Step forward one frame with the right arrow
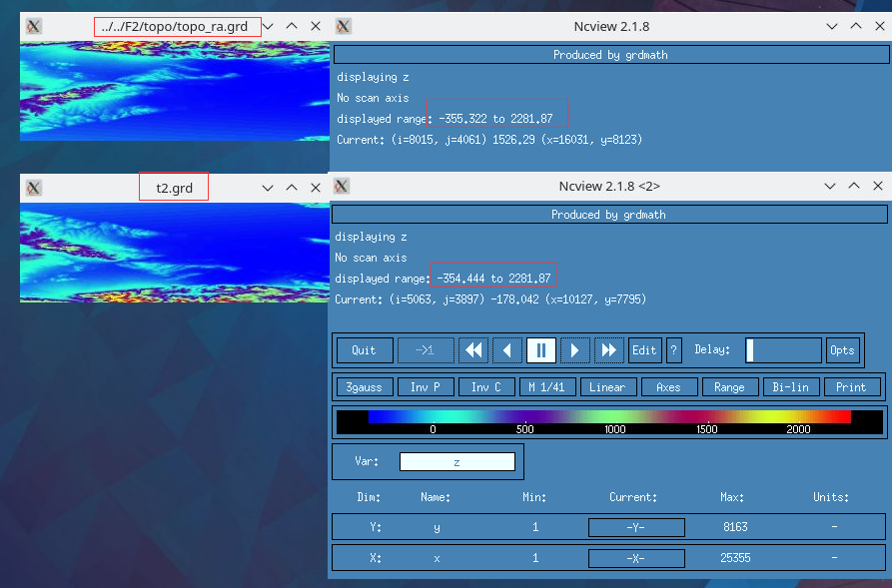892x588 pixels. coord(574,349)
